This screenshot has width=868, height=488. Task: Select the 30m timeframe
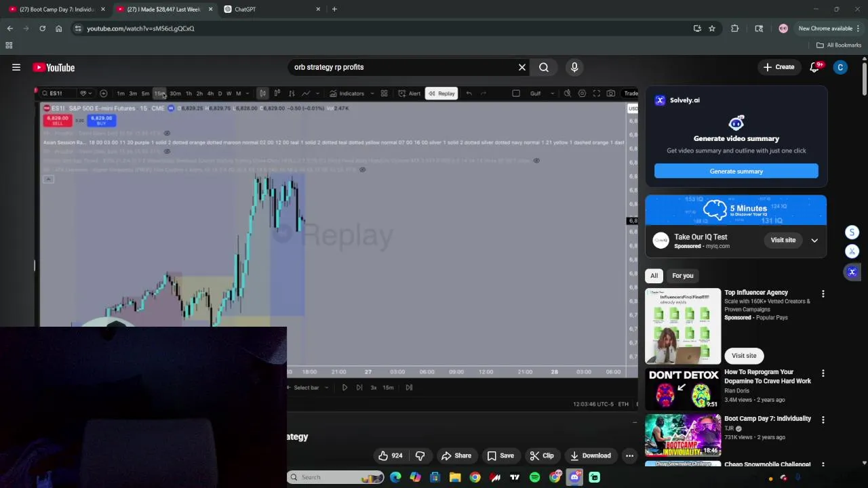pyautogui.click(x=175, y=94)
